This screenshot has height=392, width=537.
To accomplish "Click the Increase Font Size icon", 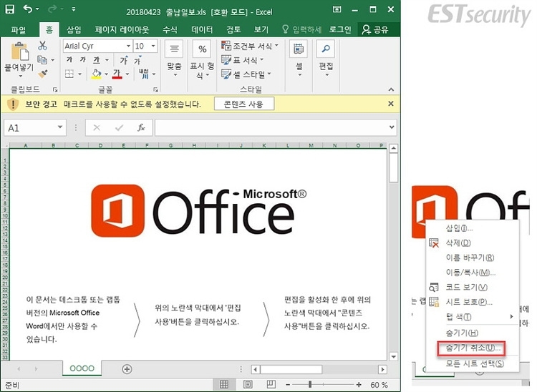I will (124, 60).
